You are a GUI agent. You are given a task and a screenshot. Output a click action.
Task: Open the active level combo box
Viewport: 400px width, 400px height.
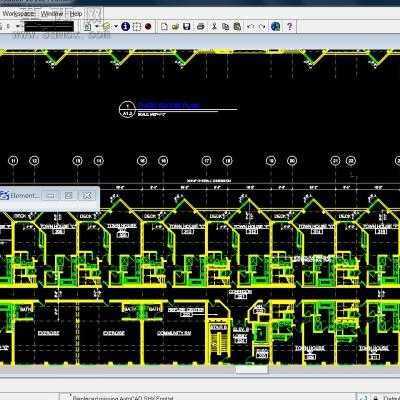coord(49,26)
